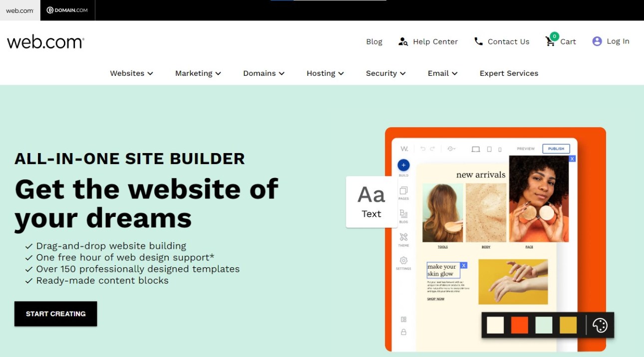The height and width of the screenshot is (357, 644).
Task: Click the Aa Text card
Action: point(371,202)
